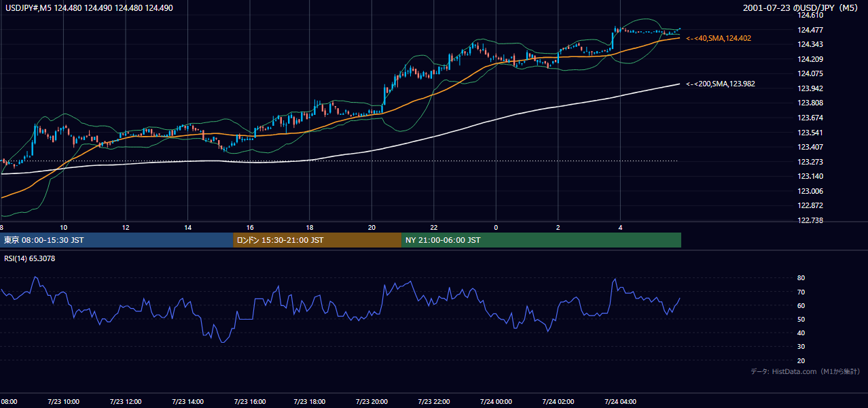This screenshot has height=408, width=868.
Task: Select the 200 SMA 123.982 label
Action: tap(721, 84)
